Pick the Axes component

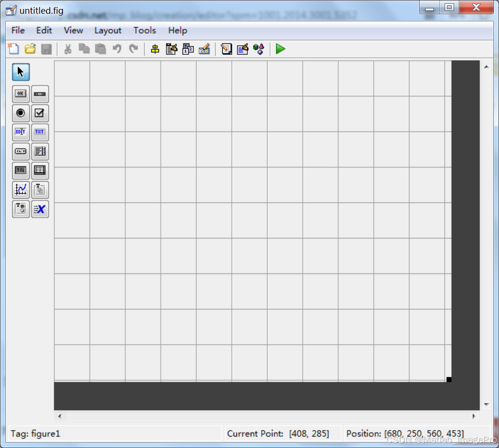(x=21, y=190)
